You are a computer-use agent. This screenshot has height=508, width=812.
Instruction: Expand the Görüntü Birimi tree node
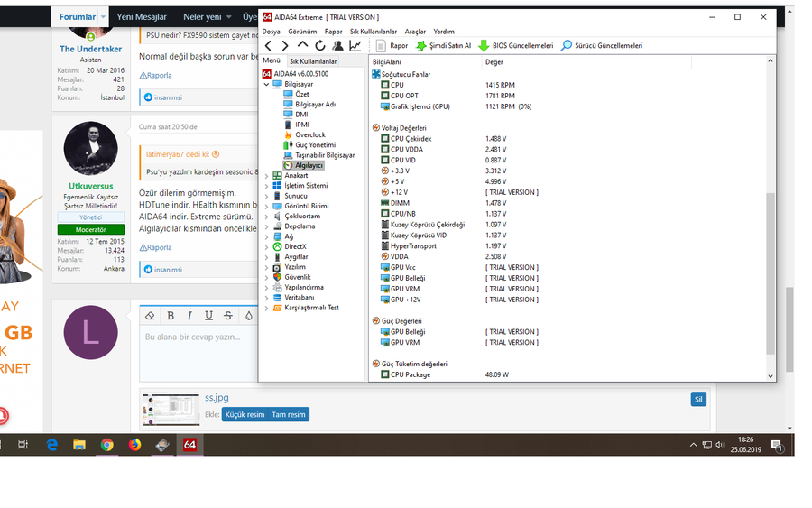(x=267, y=206)
